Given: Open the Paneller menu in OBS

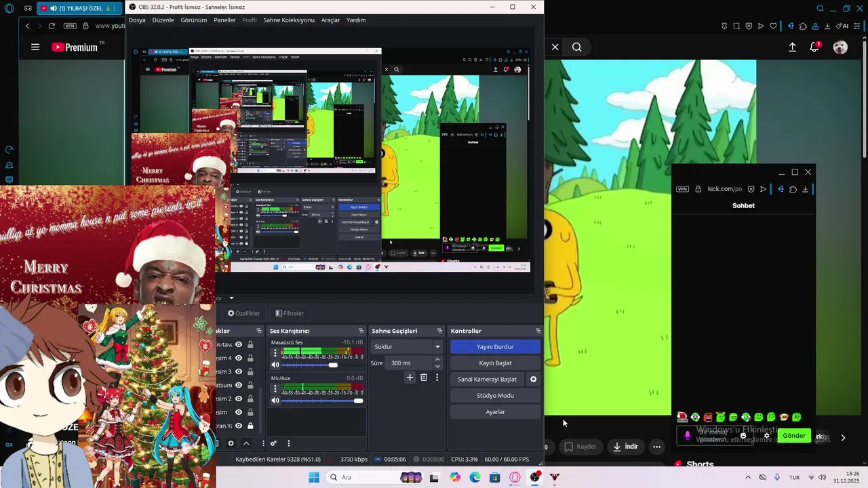Looking at the screenshot, I should (224, 20).
